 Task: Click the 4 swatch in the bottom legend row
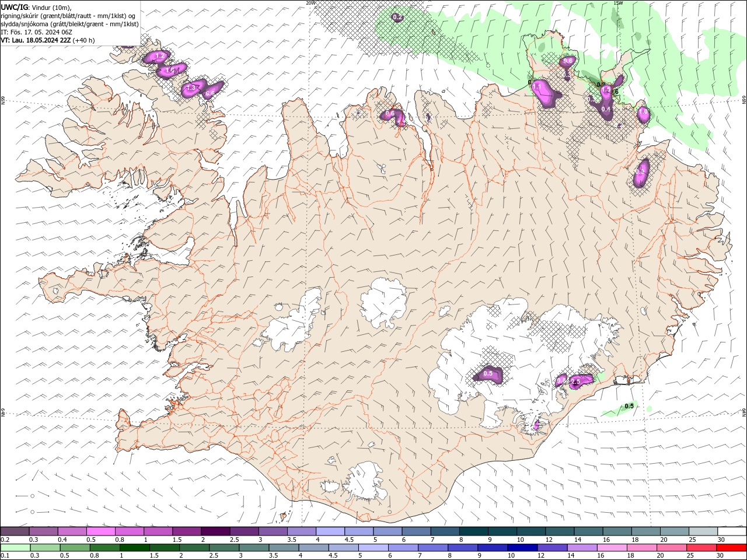[313, 547]
